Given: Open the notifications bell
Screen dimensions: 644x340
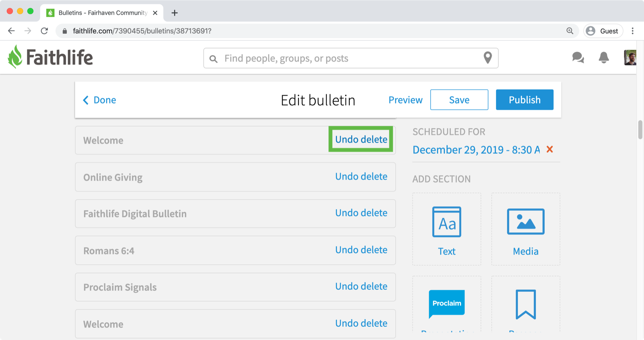Looking at the screenshot, I should 603,58.
